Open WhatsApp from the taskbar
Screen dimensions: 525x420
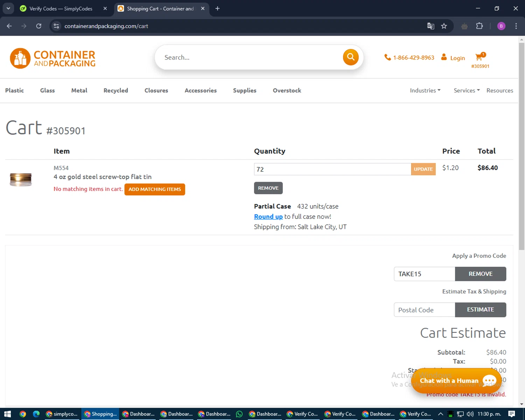(x=239, y=414)
